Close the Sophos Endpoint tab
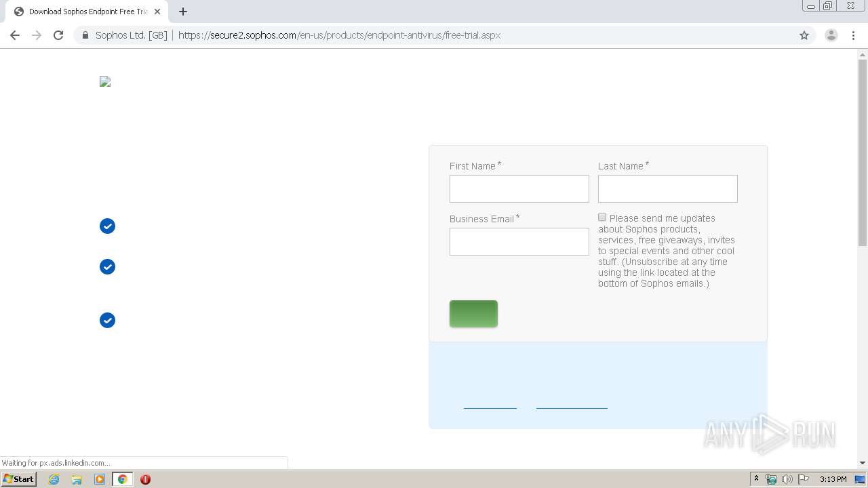The height and width of the screenshot is (488, 868). tap(157, 12)
